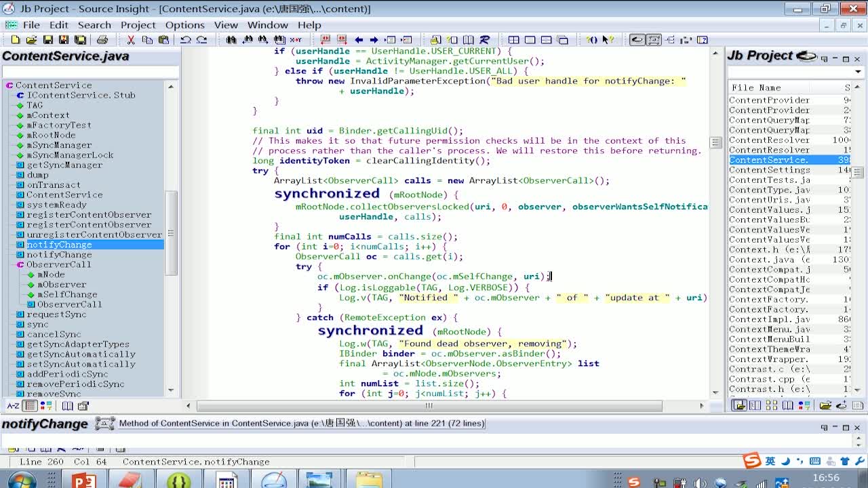Open the Project menu

(138, 25)
